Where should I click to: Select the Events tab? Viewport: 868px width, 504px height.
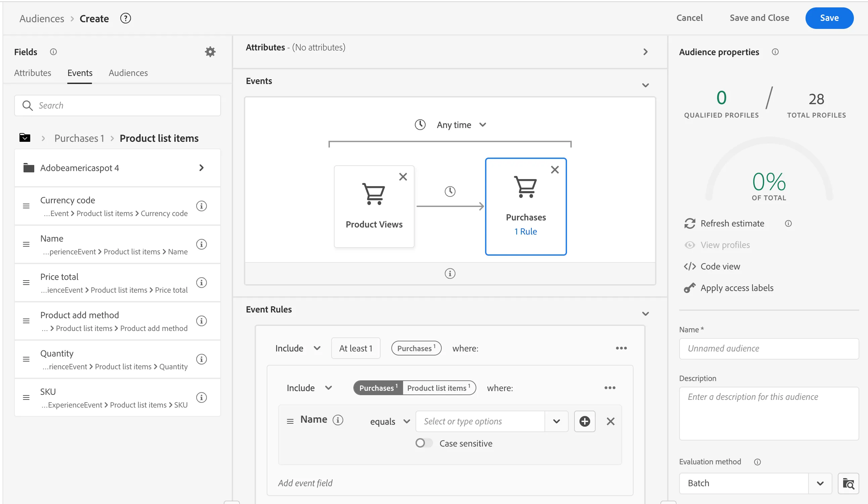tap(80, 73)
